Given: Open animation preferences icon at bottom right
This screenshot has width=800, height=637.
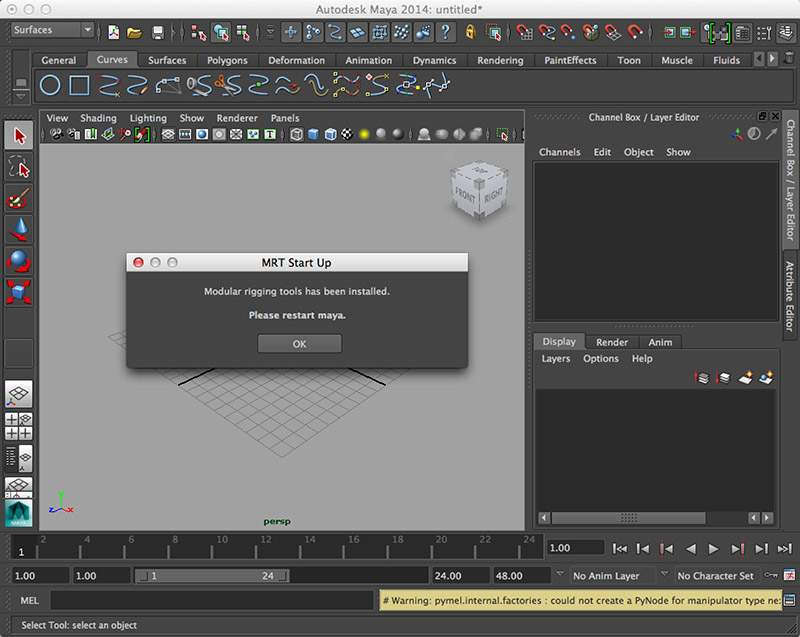Looking at the screenshot, I should tap(789, 575).
